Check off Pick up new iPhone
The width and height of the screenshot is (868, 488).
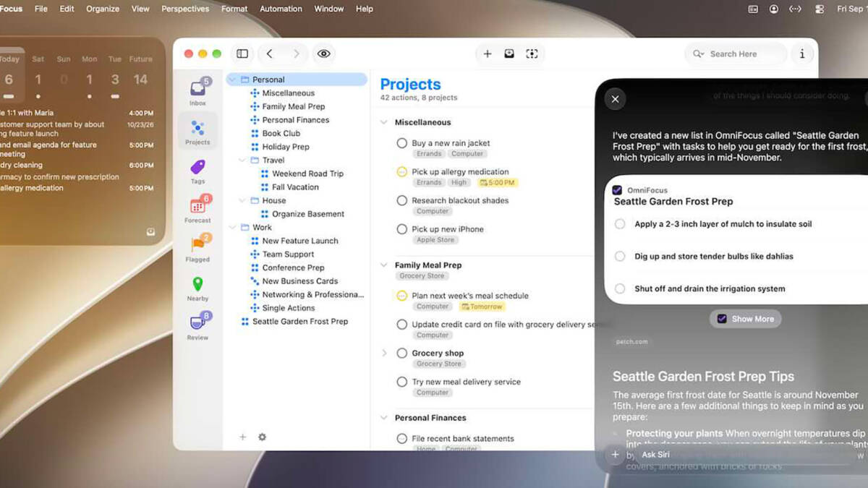(401, 229)
